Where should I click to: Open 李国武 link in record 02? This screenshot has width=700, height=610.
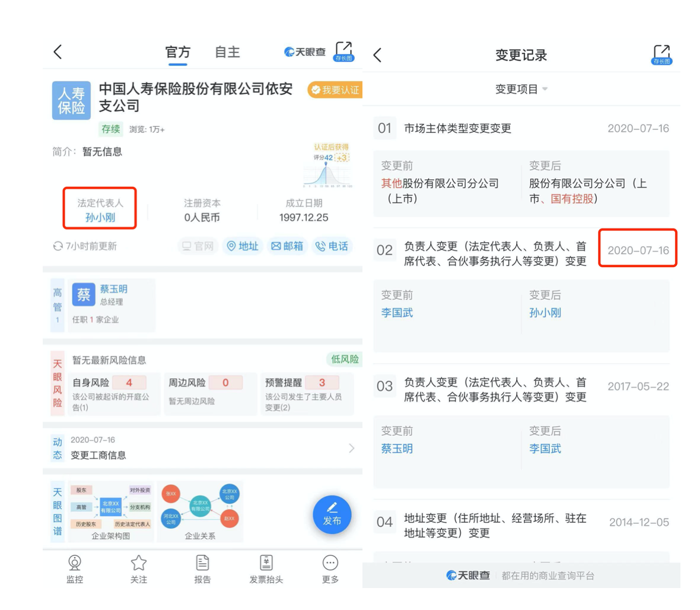coord(397,313)
